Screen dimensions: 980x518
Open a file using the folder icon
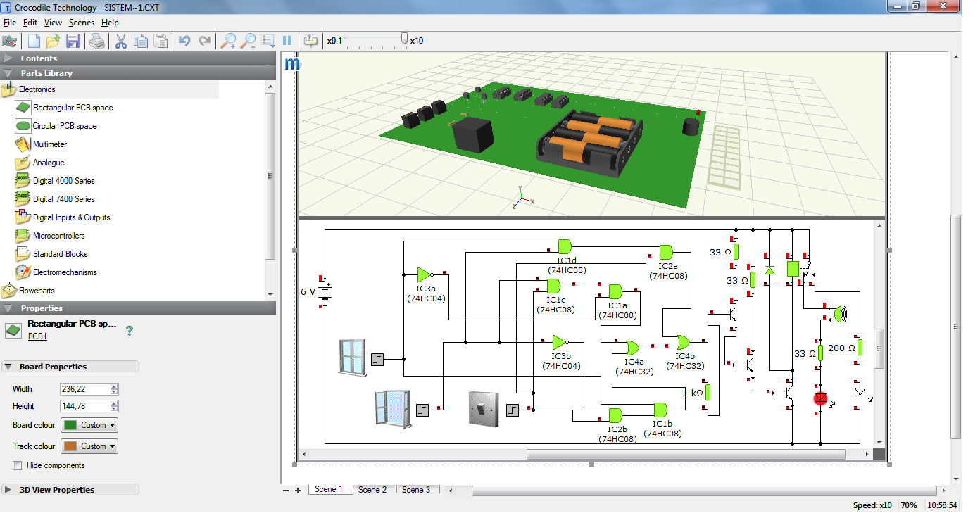[x=53, y=41]
